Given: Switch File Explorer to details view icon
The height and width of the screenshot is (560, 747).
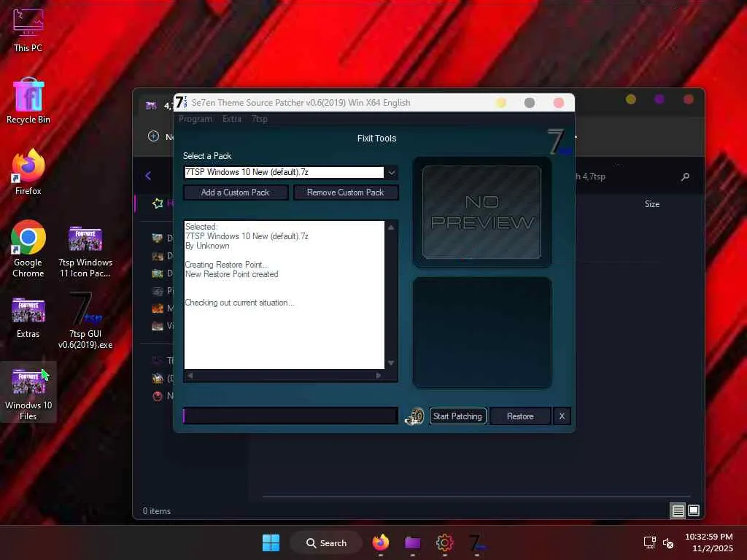Looking at the screenshot, I should (678, 511).
